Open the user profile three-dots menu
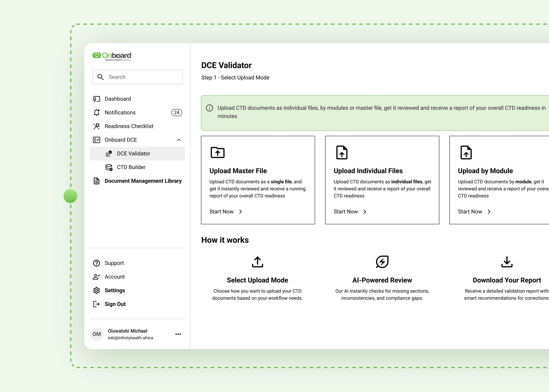 click(x=178, y=334)
